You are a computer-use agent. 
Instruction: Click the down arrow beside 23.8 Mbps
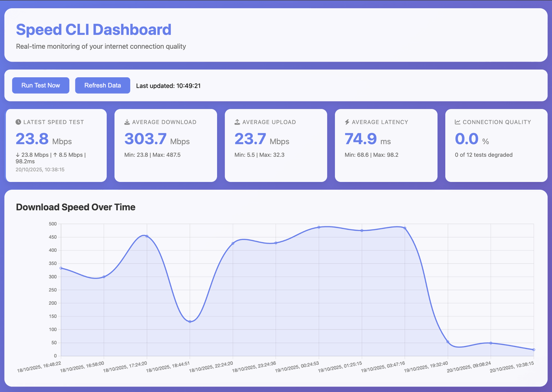17,155
